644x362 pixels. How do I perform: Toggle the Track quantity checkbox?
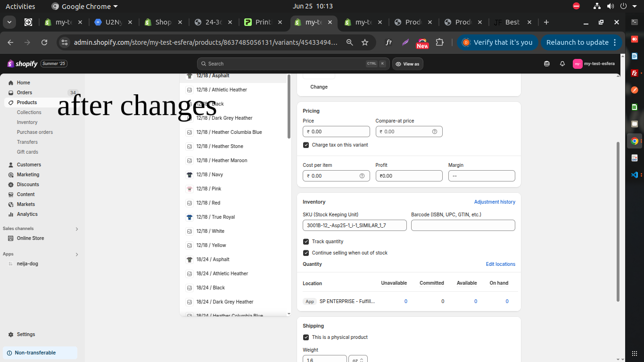pyautogui.click(x=306, y=241)
